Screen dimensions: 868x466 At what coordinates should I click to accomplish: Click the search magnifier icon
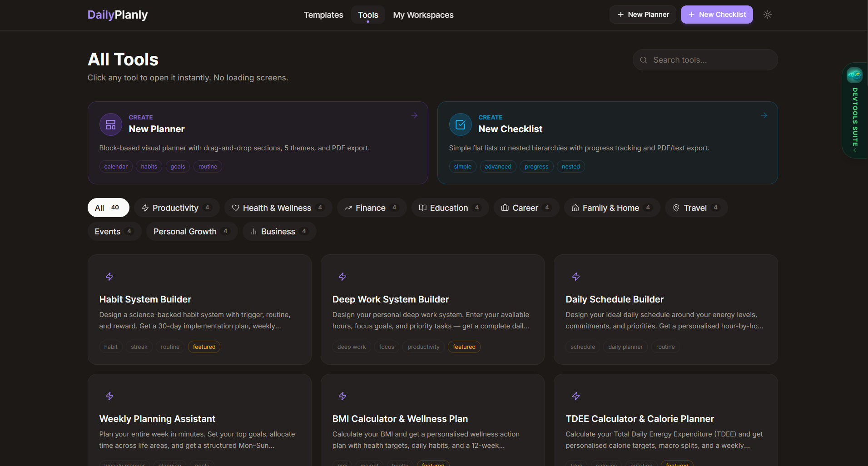point(643,60)
